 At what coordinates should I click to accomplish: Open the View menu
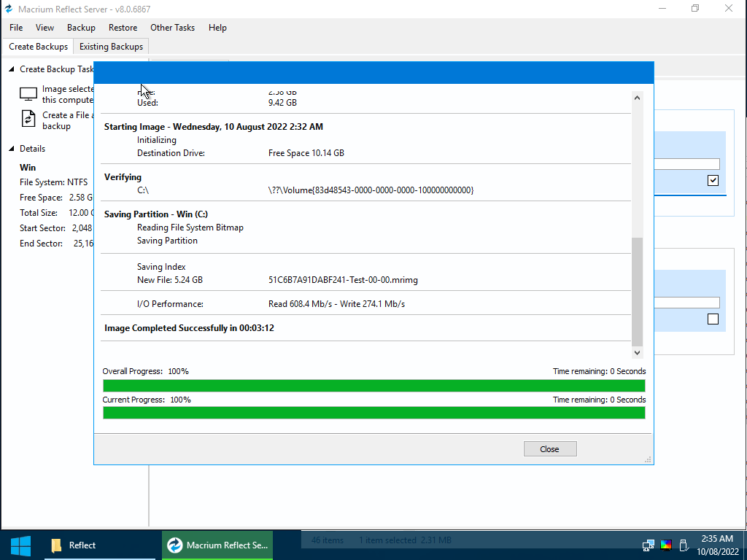tap(44, 28)
